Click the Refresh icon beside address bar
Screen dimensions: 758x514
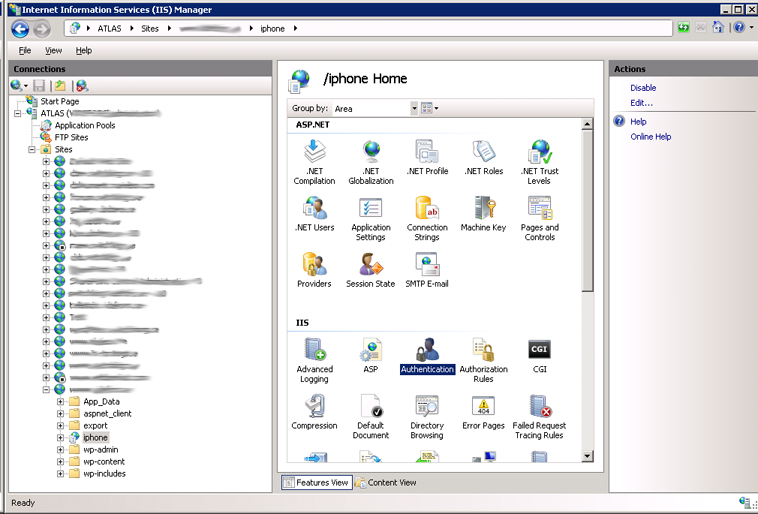[684, 28]
